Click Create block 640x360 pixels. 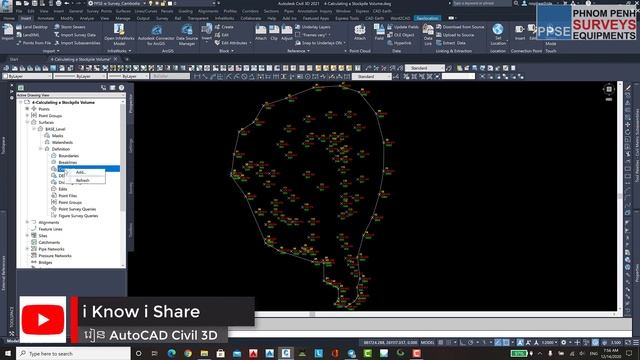point(224,27)
